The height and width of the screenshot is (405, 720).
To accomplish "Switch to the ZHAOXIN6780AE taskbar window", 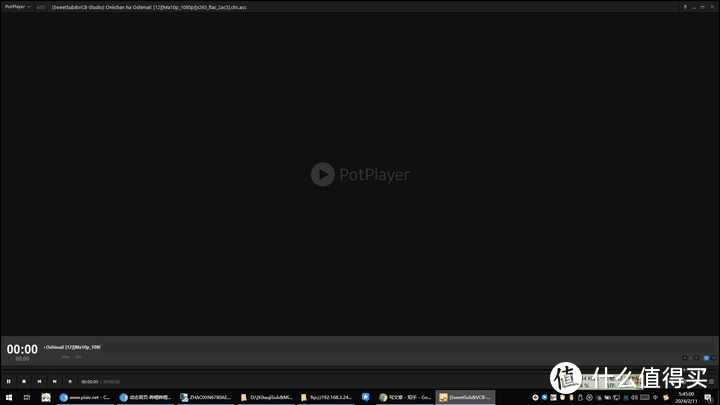I will [x=205, y=397].
